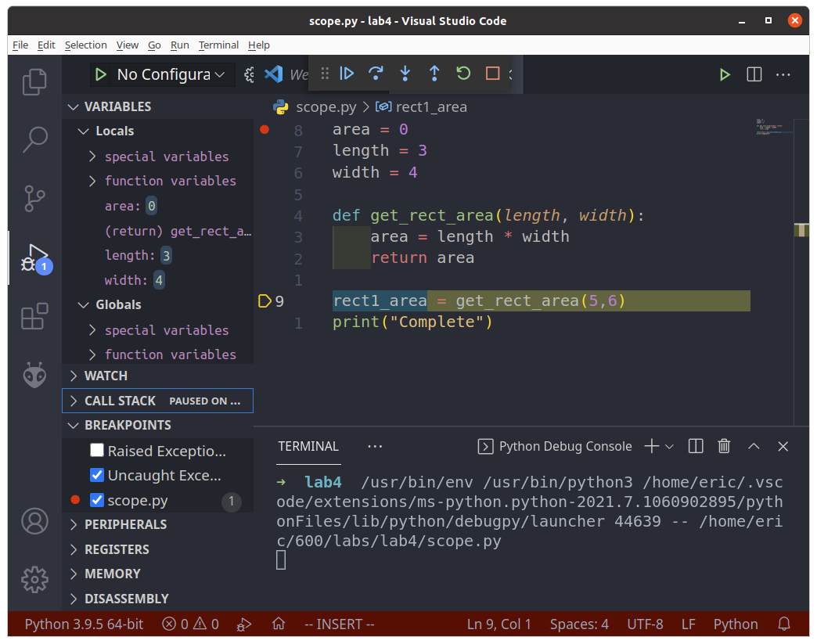The image size is (817, 644).
Task: Click Python 3.9.5 64-bit interpreter selector
Action: (x=84, y=624)
